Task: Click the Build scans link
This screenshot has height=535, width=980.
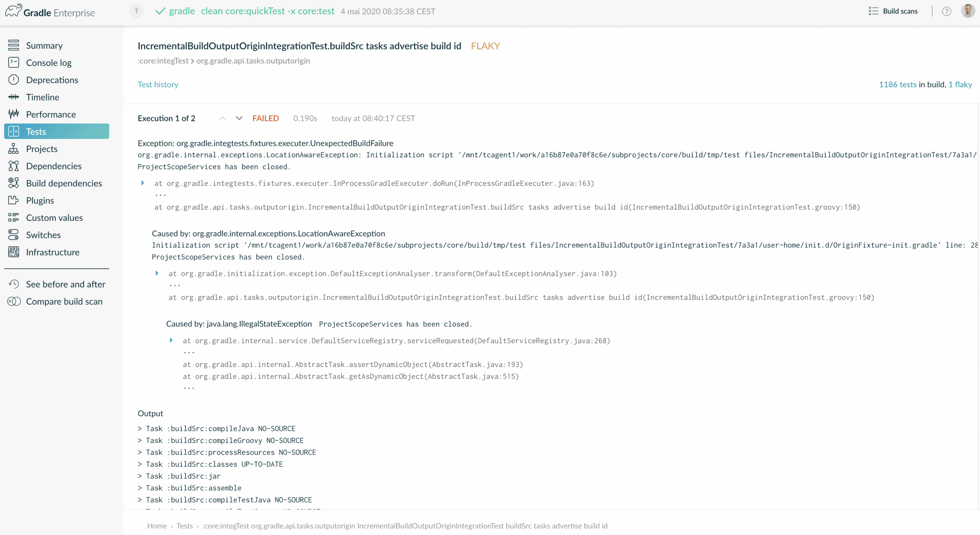Action: pos(900,11)
